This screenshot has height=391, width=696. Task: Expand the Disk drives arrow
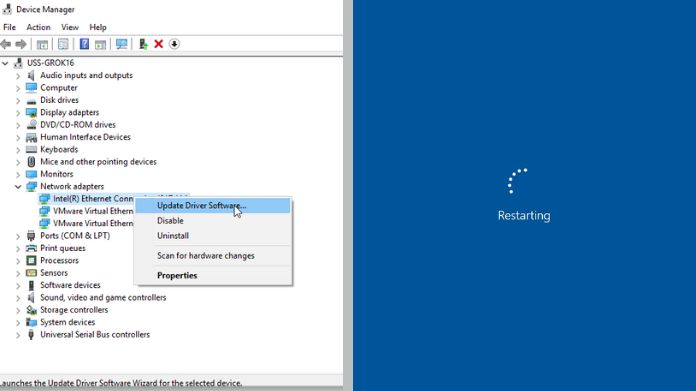[x=18, y=101]
